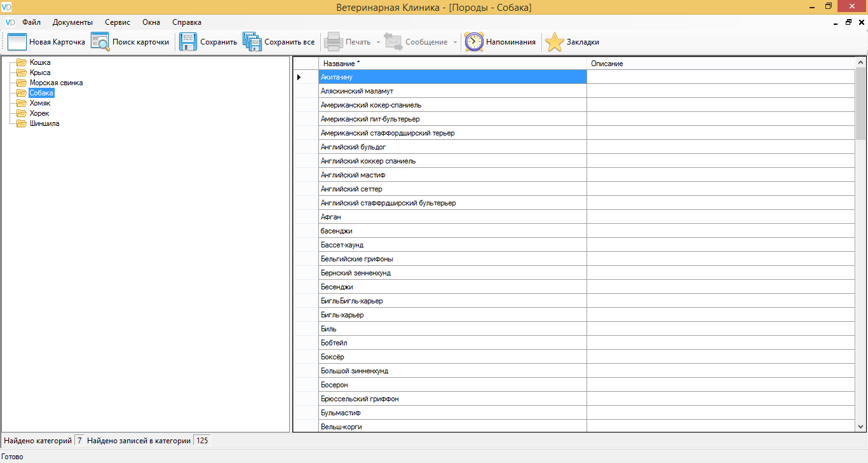The height and width of the screenshot is (463, 868).
Task: Open the Файл menu
Action: pos(31,22)
